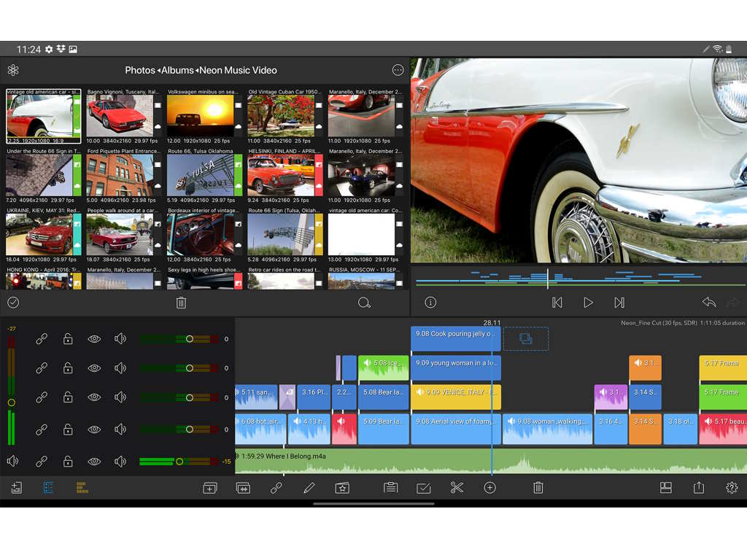The height and width of the screenshot is (560, 747).
Task: Open the export share icon
Action: 699,488
